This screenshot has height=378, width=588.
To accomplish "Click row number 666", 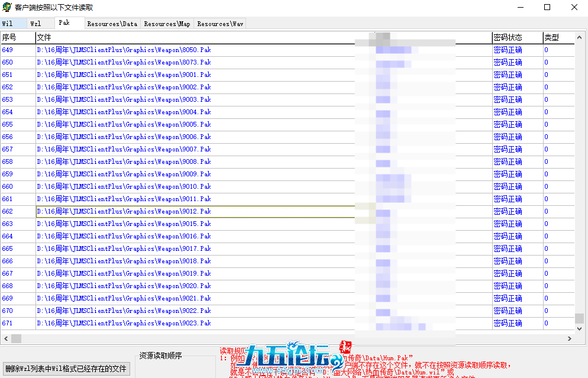I will [8, 261].
